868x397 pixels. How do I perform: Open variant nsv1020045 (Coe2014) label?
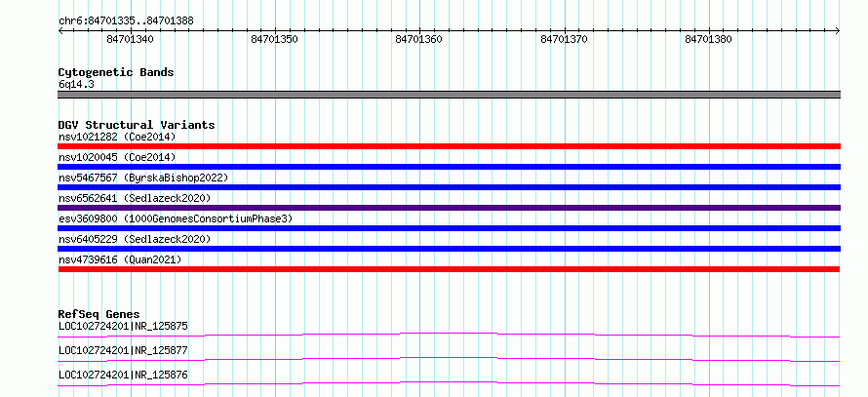pos(117,157)
